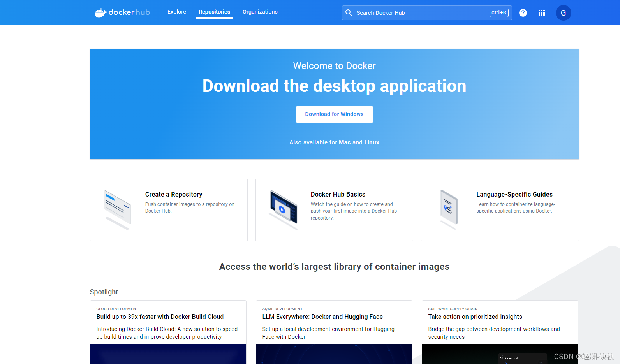This screenshot has width=620, height=364.
Task: Click the SOFTWARE SUPPLY CHAIN category label
Action: 453,309
